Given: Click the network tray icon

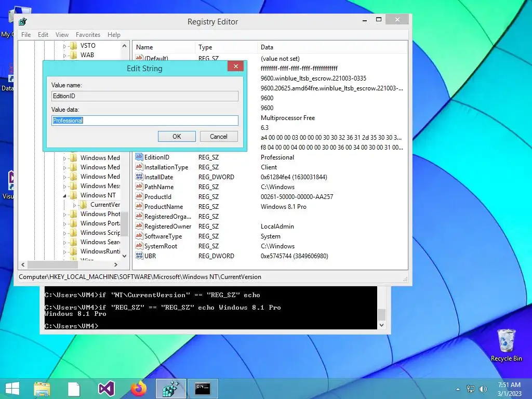Looking at the screenshot, I should point(470,389).
